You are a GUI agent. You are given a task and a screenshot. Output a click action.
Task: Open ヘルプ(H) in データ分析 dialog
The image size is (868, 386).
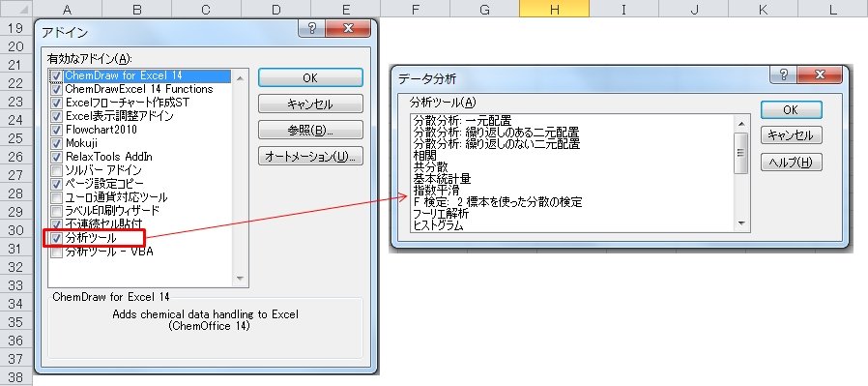click(x=791, y=163)
